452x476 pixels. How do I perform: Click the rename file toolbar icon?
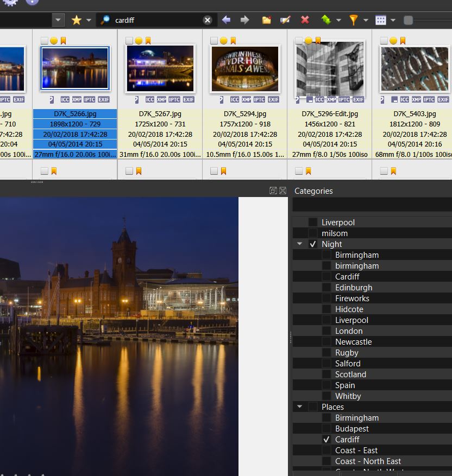(285, 20)
